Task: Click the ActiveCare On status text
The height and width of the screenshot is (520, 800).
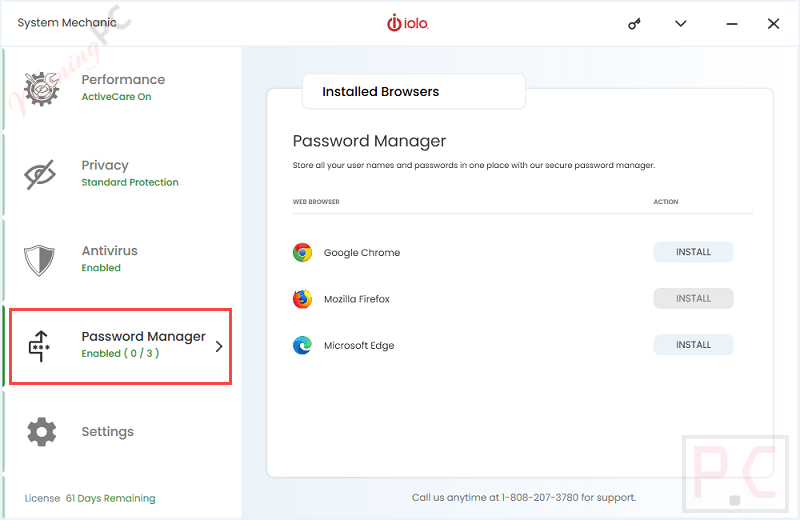Action: pyautogui.click(x=116, y=96)
